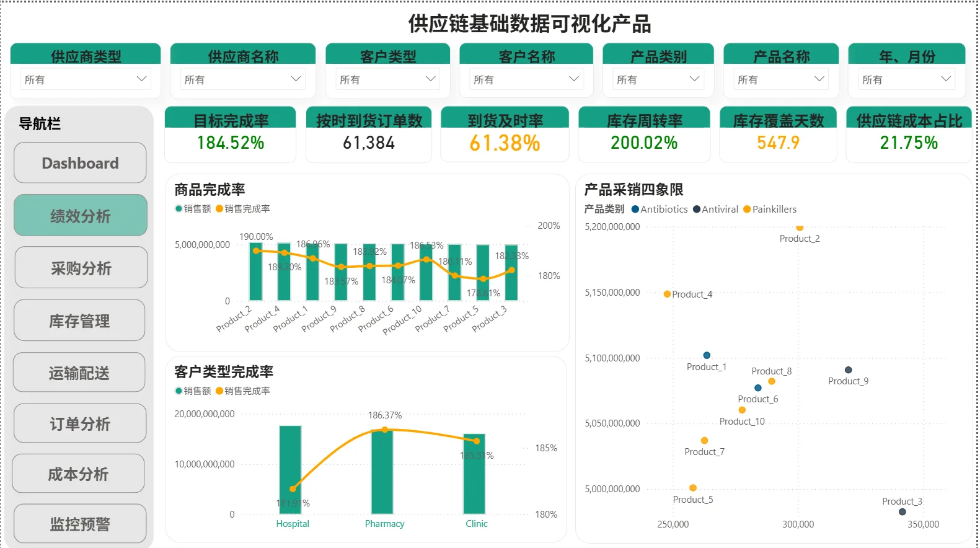Click the Product_9 scatter point in 产品采销四象限
The image size is (980, 548).
point(849,370)
